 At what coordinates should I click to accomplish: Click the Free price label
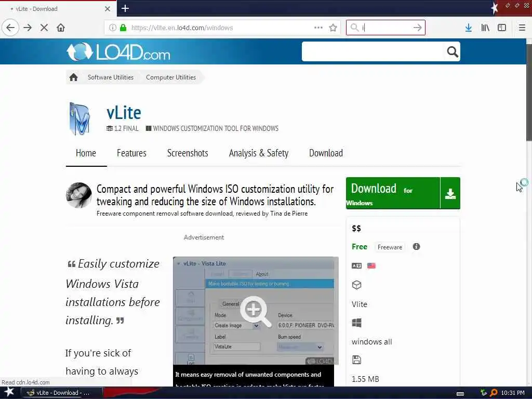360,247
